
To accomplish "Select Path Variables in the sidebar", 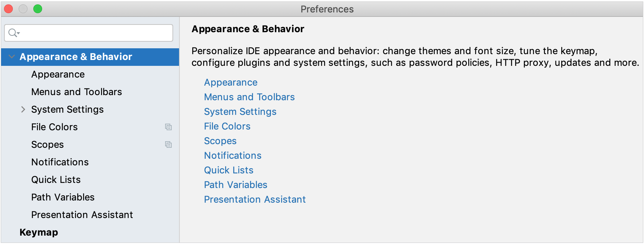I will click(63, 197).
